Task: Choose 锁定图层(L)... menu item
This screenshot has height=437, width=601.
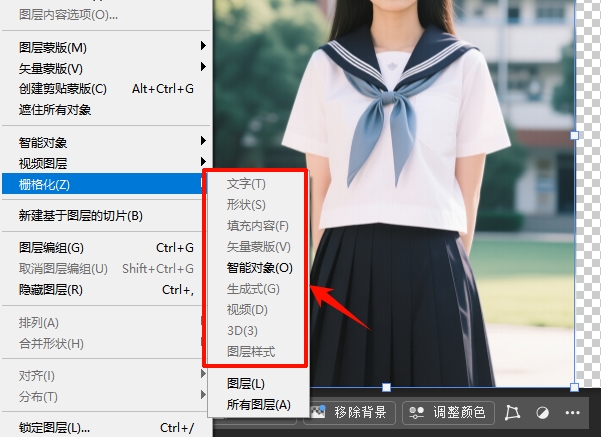Action: pyautogui.click(x=106, y=427)
